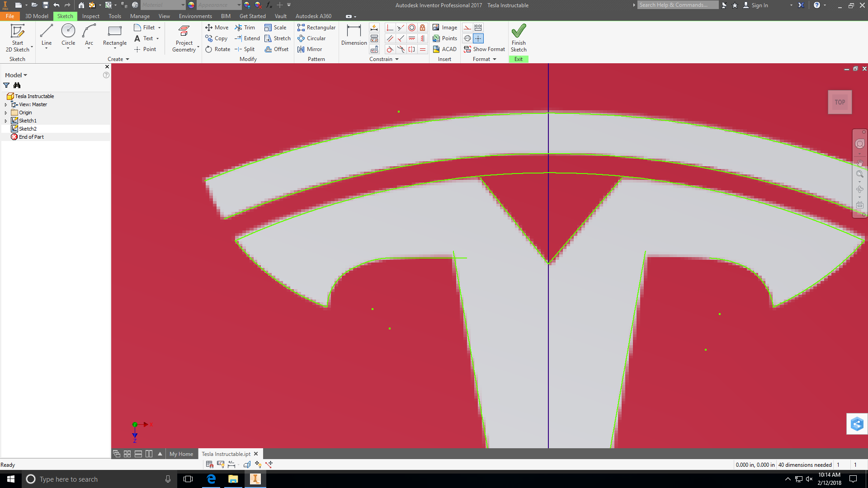Image resolution: width=868 pixels, height=488 pixels.
Task: Open the Appearance dropdown
Action: point(219,5)
